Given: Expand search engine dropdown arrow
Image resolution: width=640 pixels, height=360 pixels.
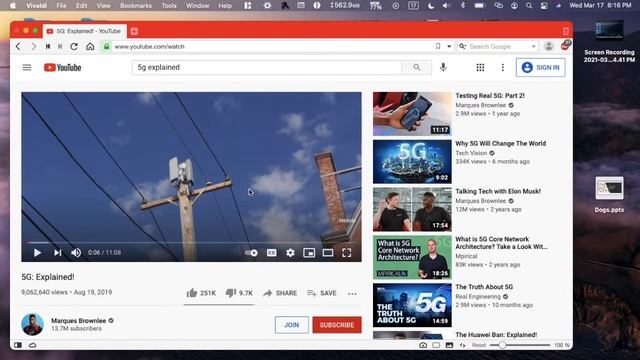Looking at the screenshot, I should 533,47.
